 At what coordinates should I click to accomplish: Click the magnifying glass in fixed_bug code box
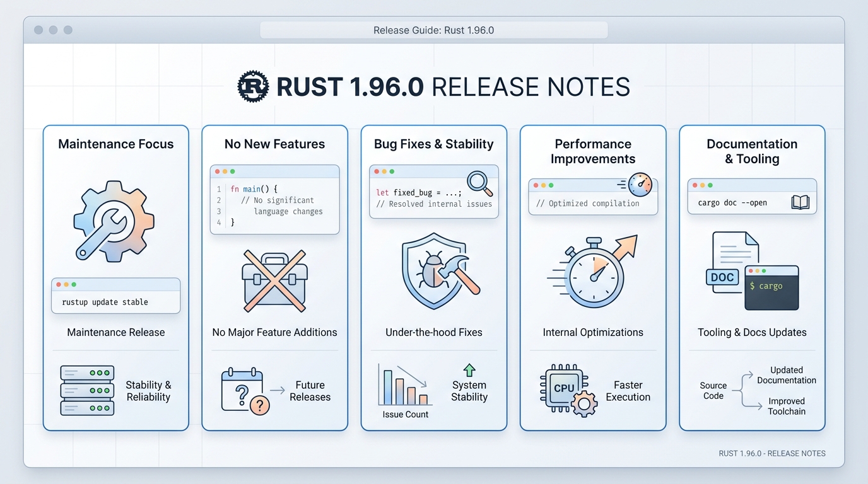point(480,183)
